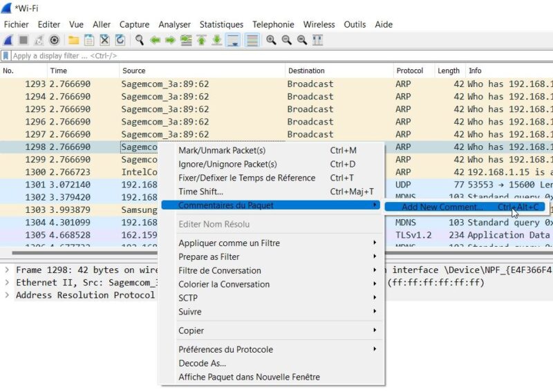
Task: Open the Analyser menu
Action: click(x=175, y=24)
